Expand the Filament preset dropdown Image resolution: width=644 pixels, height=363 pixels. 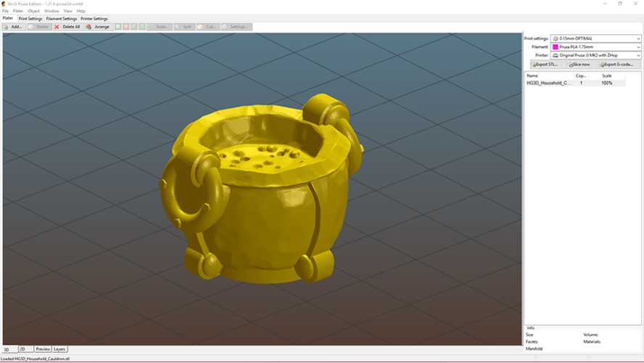638,47
